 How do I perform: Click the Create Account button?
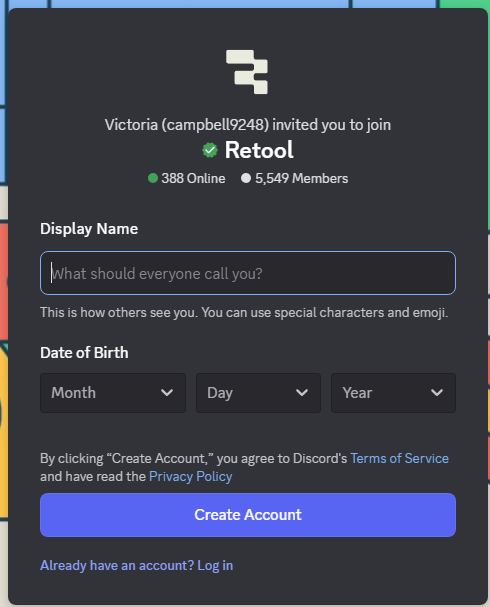tap(248, 515)
